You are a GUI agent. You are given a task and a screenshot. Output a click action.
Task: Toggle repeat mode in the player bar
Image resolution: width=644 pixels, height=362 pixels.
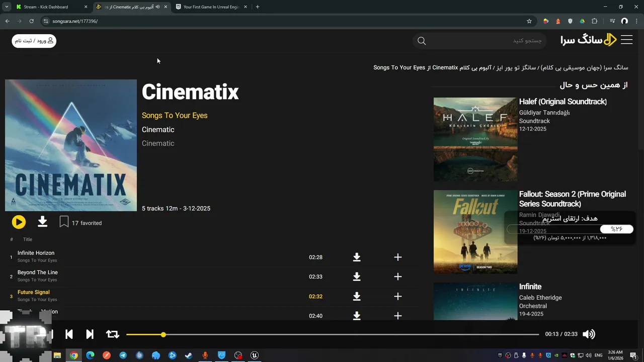tap(112, 334)
